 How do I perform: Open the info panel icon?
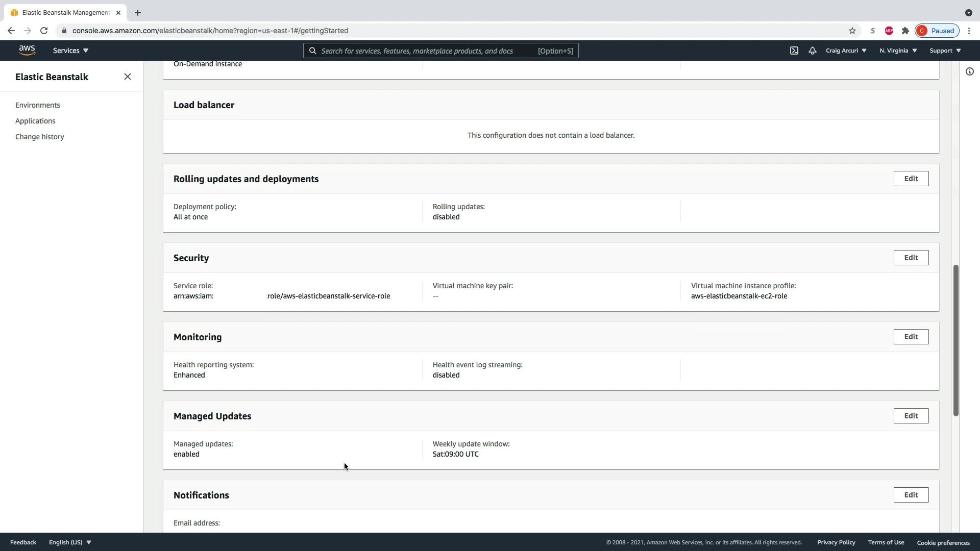coord(969,72)
